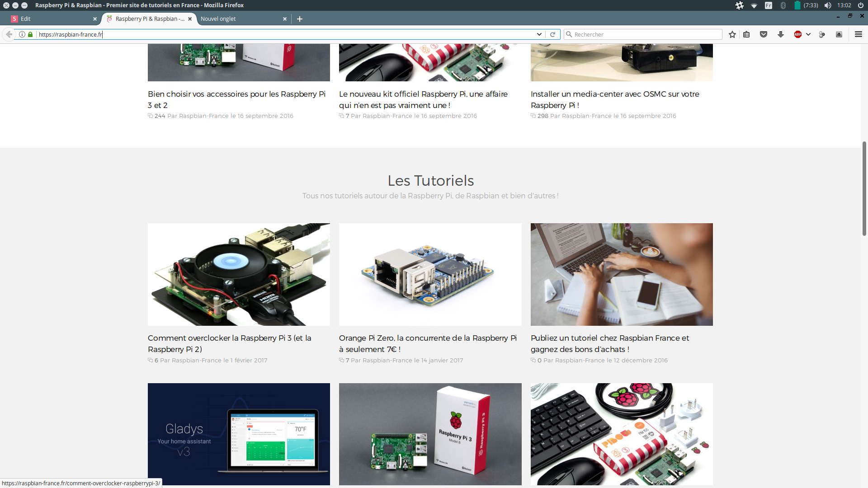Bookmark this page with star icon
868x488 pixels.
coord(732,34)
